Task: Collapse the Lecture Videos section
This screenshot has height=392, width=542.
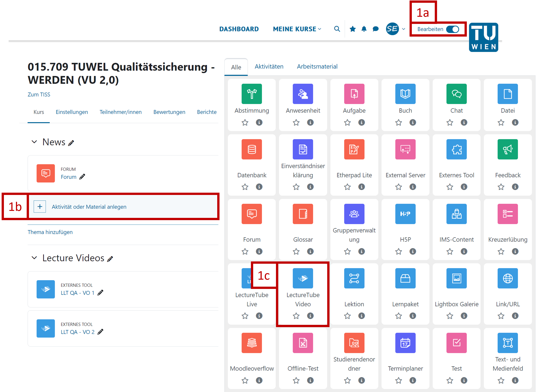Action: pyautogui.click(x=34, y=258)
